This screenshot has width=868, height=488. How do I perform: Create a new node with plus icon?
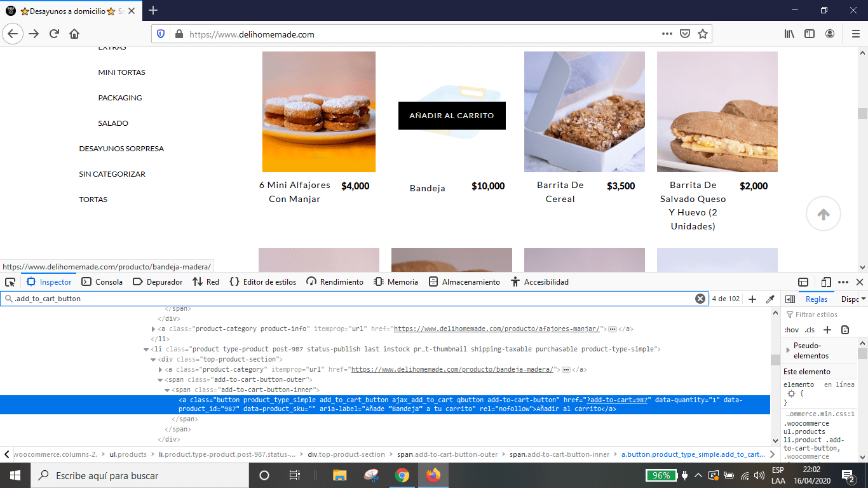pos(752,299)
